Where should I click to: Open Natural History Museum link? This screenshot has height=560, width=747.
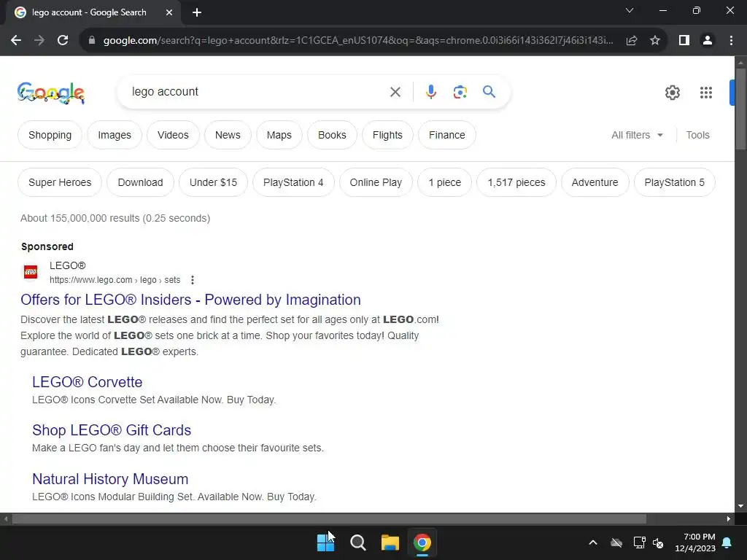click(x=110, y=479)
